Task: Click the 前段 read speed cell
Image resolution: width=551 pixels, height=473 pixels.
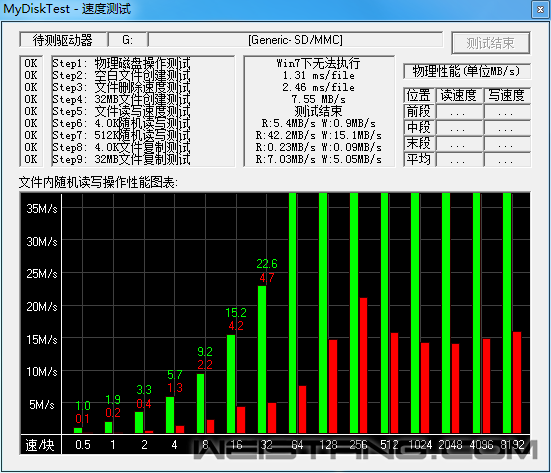Action: click(x=459, y=112)
